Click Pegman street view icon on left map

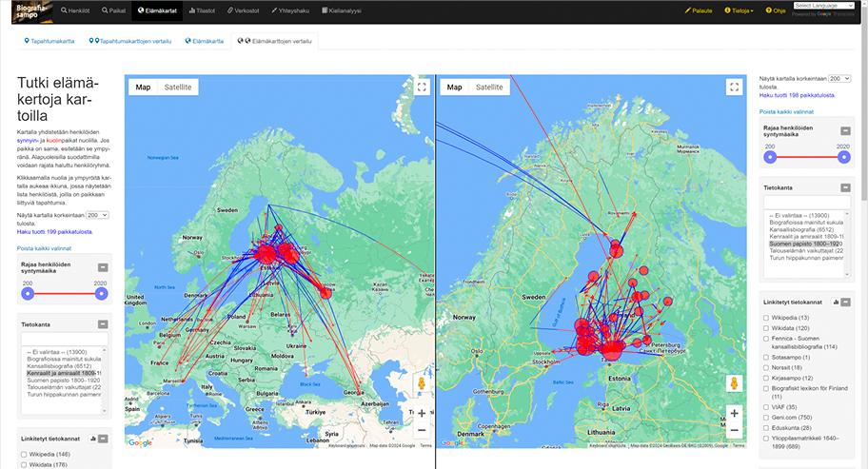422,383
